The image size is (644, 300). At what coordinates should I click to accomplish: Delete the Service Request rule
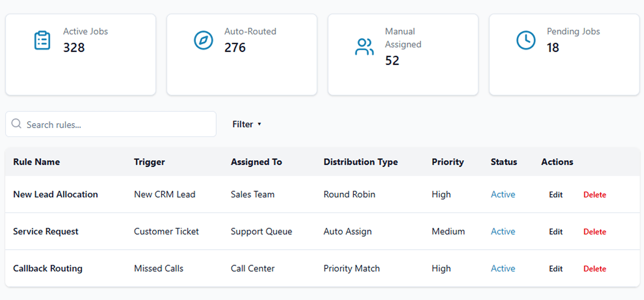[x=595, y=232]
